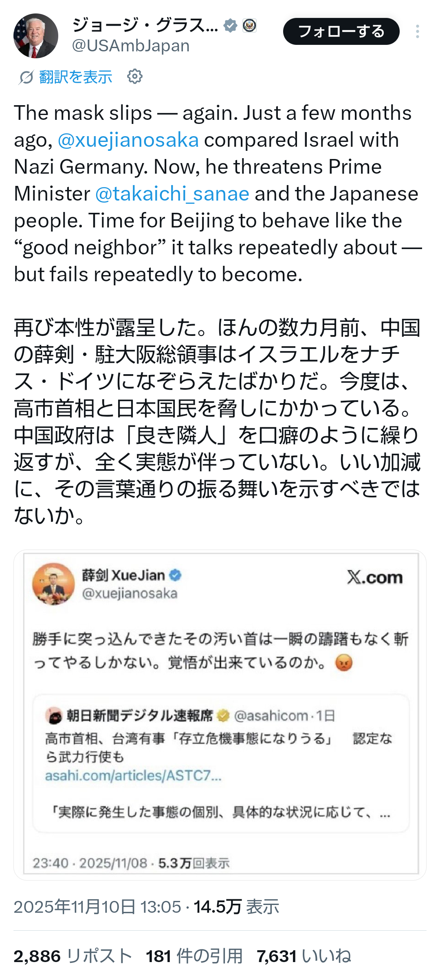Open the @takaichi_sanae mention link
Viewport: 440px width, 980px height.
point(172,194)
